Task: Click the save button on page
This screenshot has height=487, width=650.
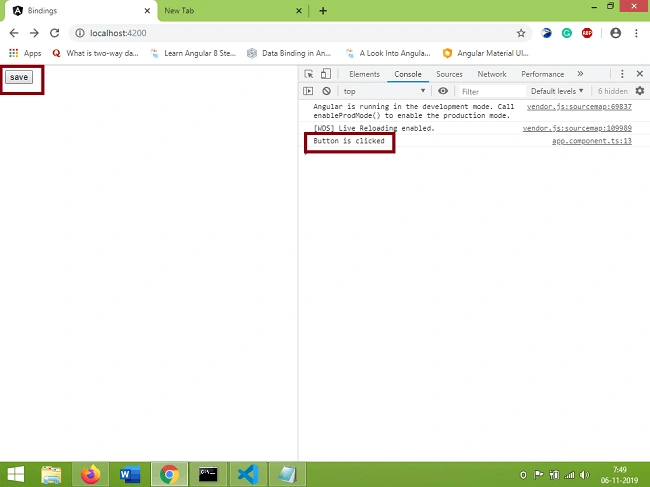Action: [x=19, y=77]
